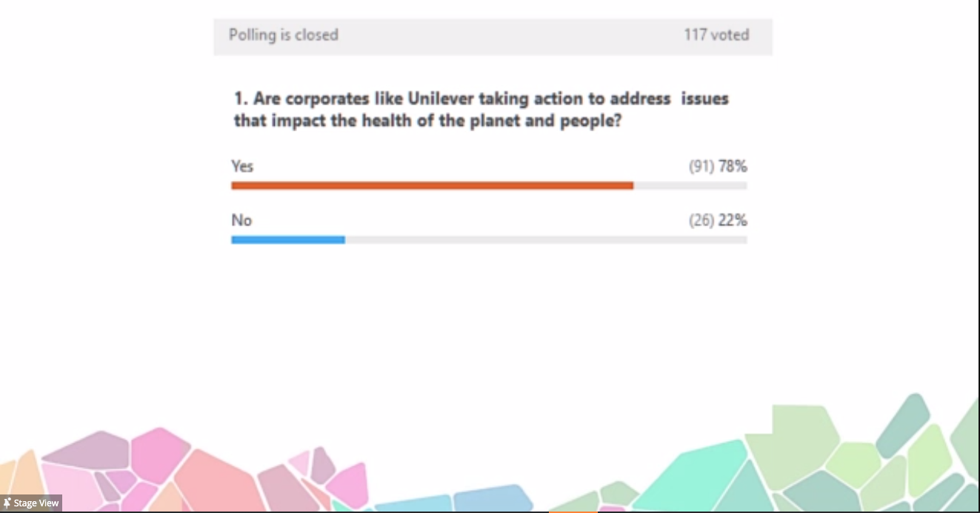Screen dimensions: 980x513
Task: Click the small orange marker on bottom edge
Action: pyautogui.click(x=573, y=510)
